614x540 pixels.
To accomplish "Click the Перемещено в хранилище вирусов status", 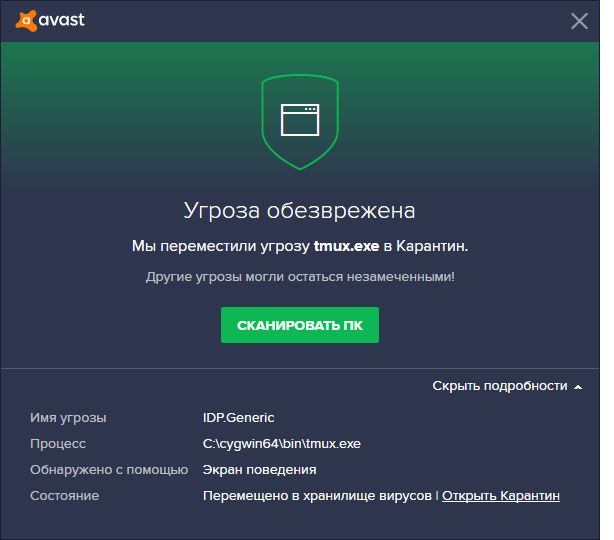I will pyautogui.click(x=317, y=496).
